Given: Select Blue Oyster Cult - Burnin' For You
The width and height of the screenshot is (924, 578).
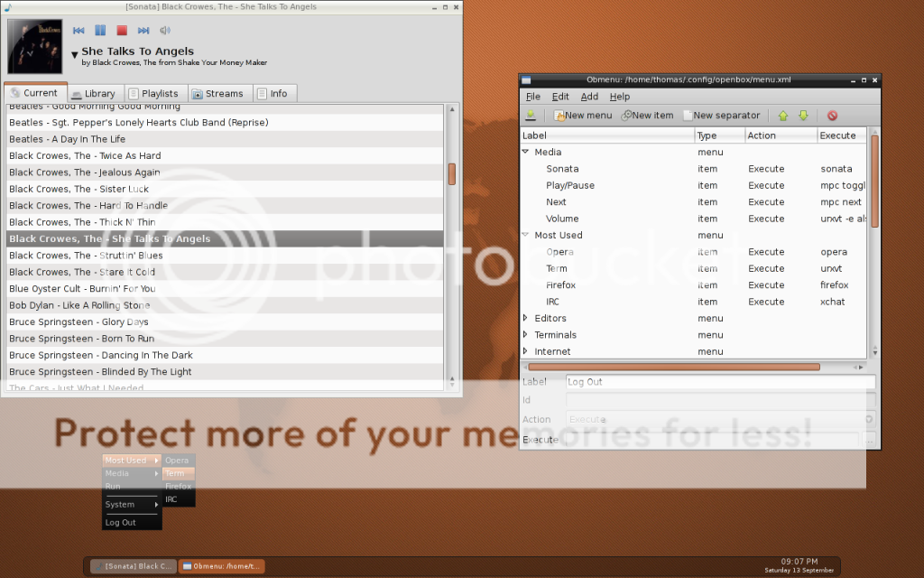Looking at the screenshot, I should pos(225,288).
